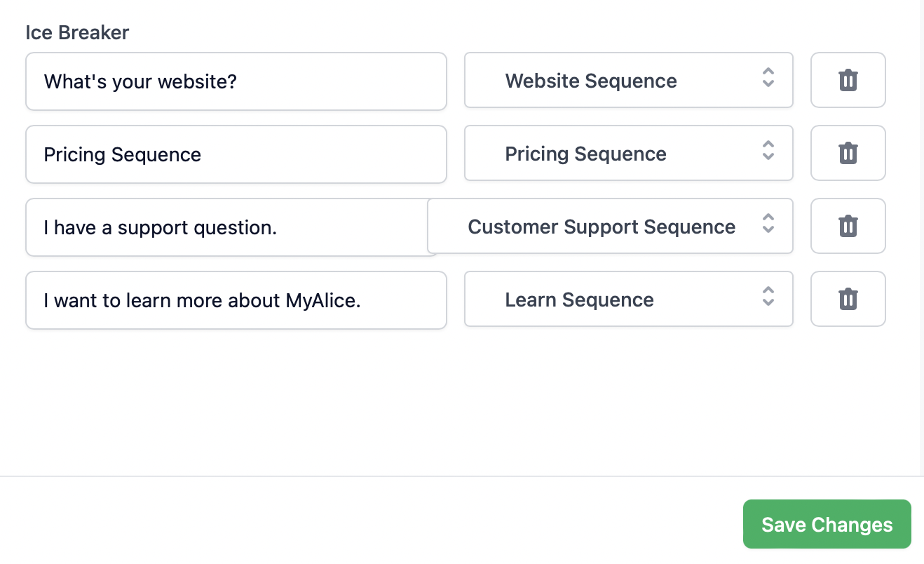Viewport: 924px width, 564px height.
Task: Open the Pricing Sequence dropdown
Action: tap(617, 154)
